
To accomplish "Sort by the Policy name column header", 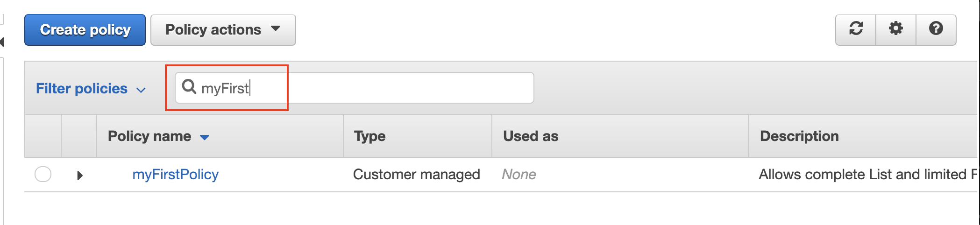I will [149, 136].
